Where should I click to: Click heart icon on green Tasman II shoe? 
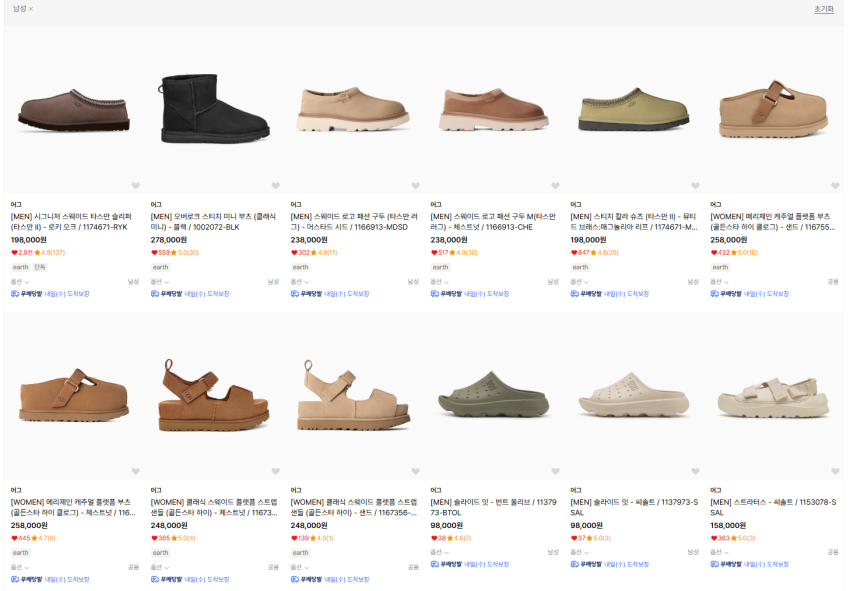[x=695, y=185]
